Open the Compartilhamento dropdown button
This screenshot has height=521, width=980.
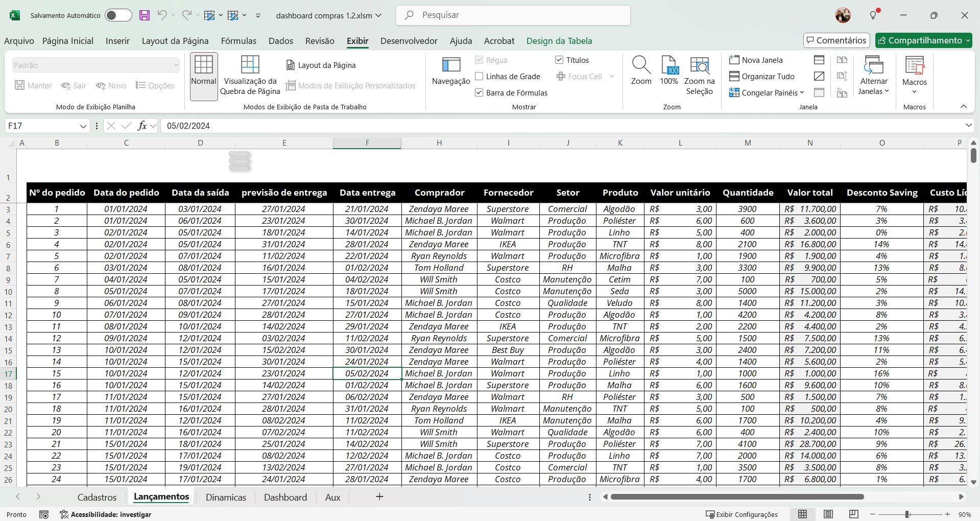[924, 40]
